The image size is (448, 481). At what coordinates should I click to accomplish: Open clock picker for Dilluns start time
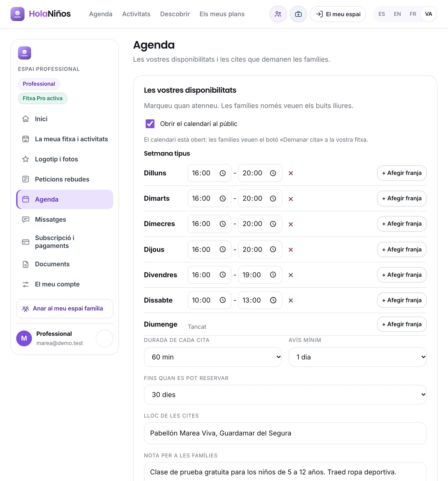pyautogui.click(x=223, y=173)
